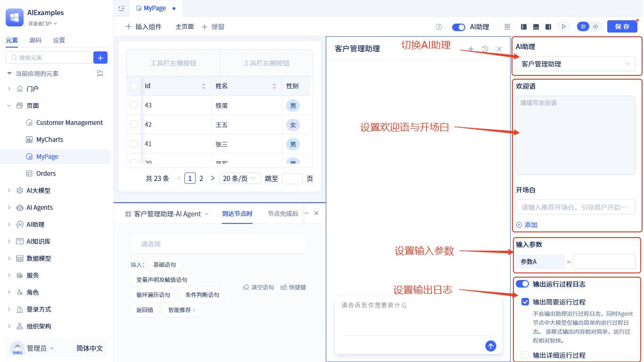Check 输出详细运行过程 checkbox
This screenshot has height=362, width=644.
pos(525,355)
